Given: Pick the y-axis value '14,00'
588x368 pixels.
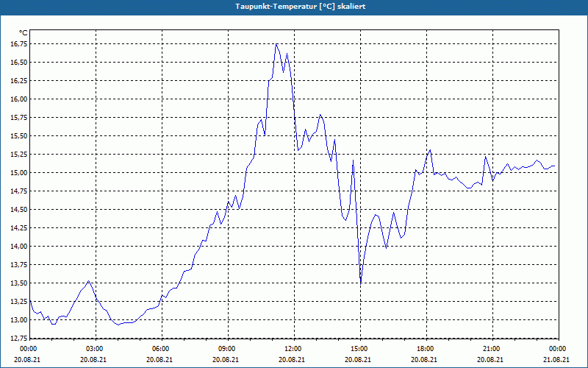Looking at the screenshot, I should (x=19, y=247).
